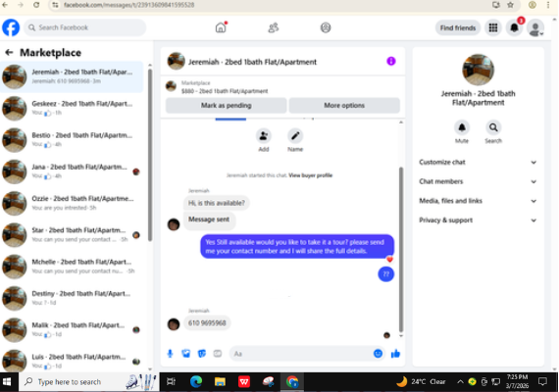The width and height of the screenshot is (559, 392).
Task: Click the 'Hi, is this available?' message
Action: tap(217, 203)
